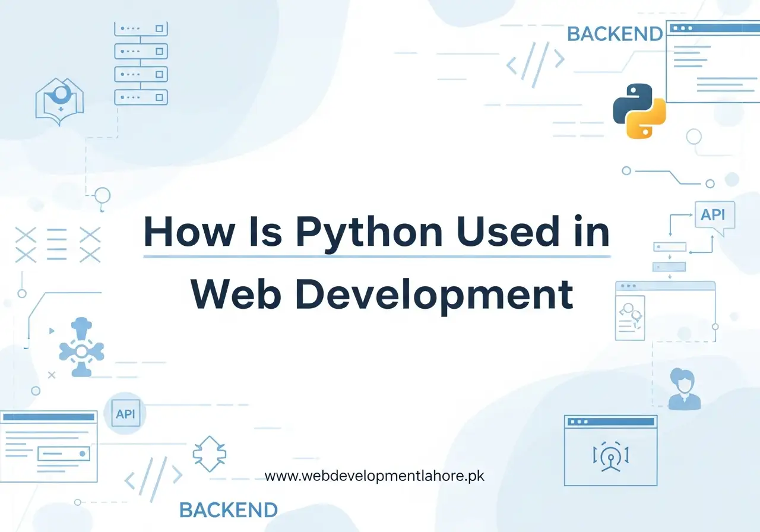This screenshot has height=532, width=760.
Task: Click the broadcast icon in bottom-right browser window
Action: point(610,456)
